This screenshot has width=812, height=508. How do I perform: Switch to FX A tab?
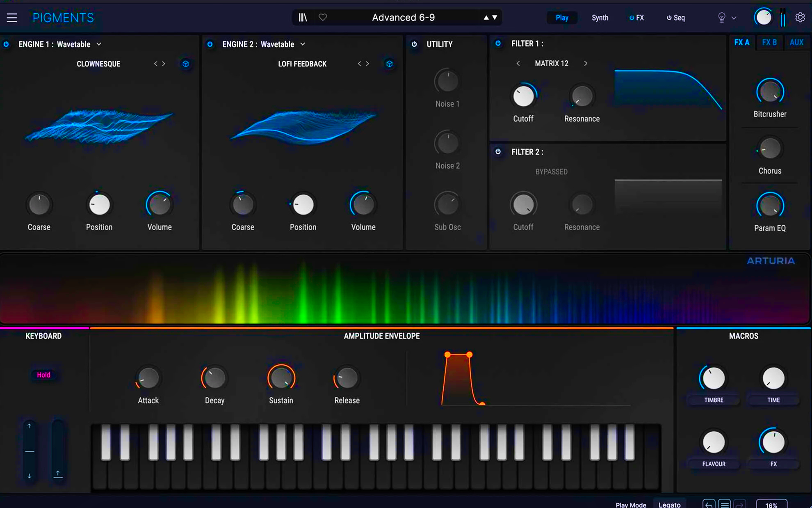(x=741, y=42)
